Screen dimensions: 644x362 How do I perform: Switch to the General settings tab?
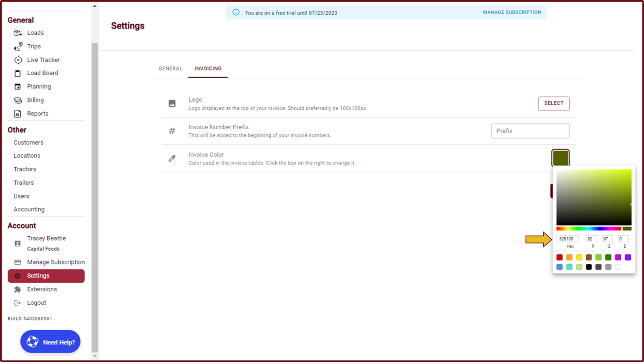point(170,69)
